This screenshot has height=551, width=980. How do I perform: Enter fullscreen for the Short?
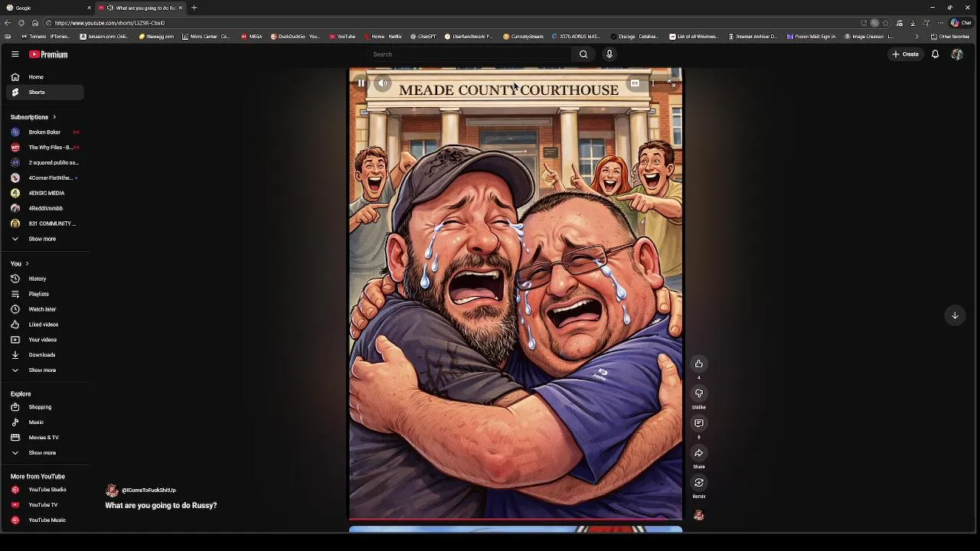pos(671,83)
